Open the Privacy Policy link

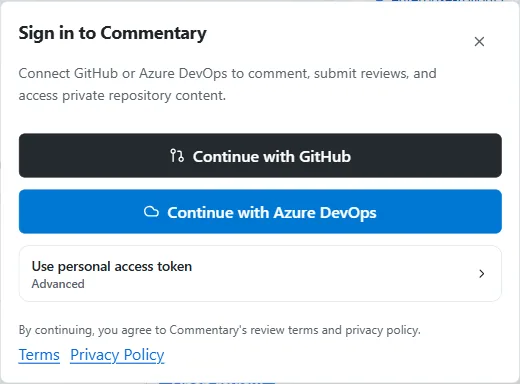(117, 355)
